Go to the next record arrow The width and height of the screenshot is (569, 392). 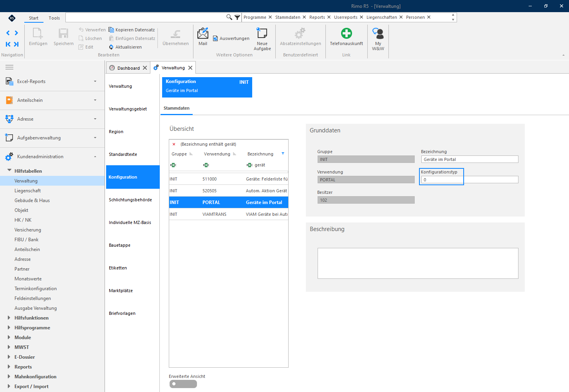pos(16,33)
